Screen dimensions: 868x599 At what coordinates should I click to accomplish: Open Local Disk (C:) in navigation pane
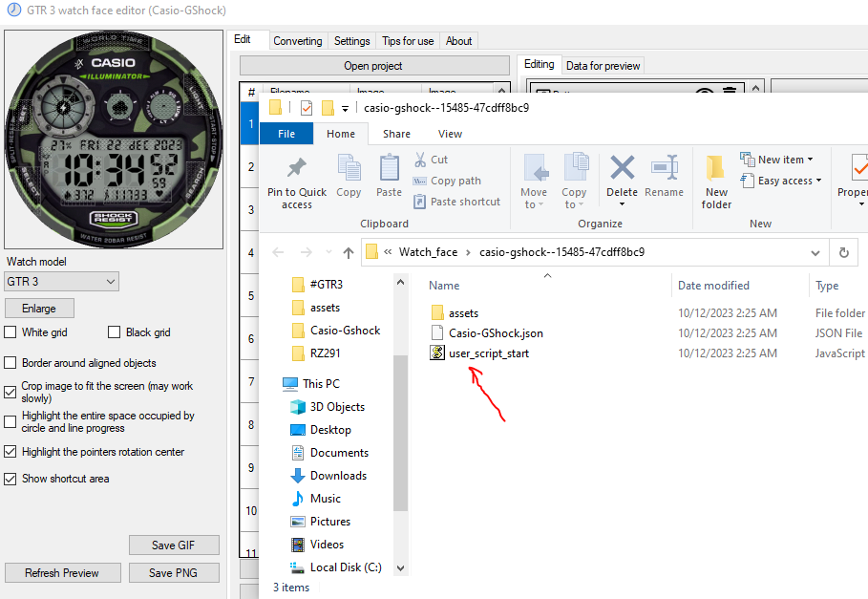click(x=336, y=567)
